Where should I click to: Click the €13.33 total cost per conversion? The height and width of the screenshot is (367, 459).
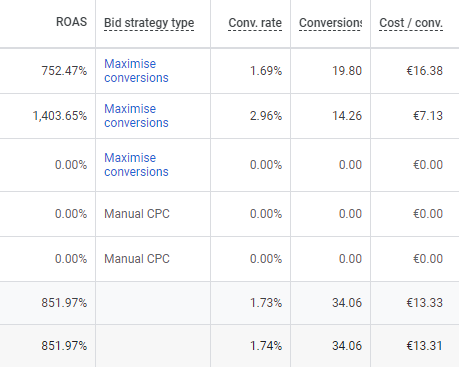(x=425, y=303)
